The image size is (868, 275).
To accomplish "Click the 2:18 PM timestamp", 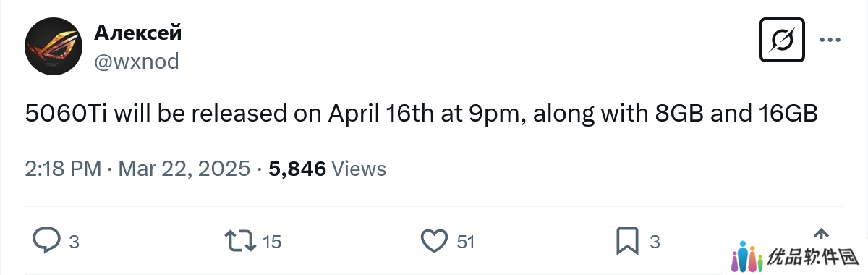I will [x=63, y=169].
